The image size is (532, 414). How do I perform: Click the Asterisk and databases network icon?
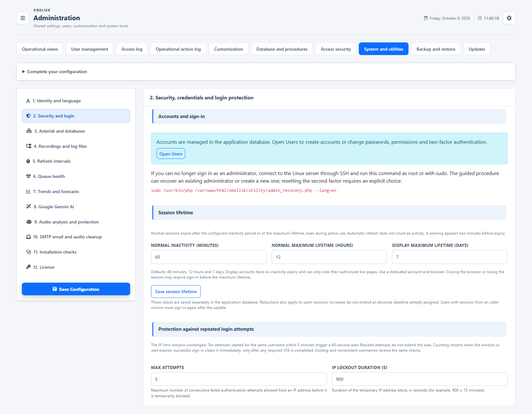29,131
